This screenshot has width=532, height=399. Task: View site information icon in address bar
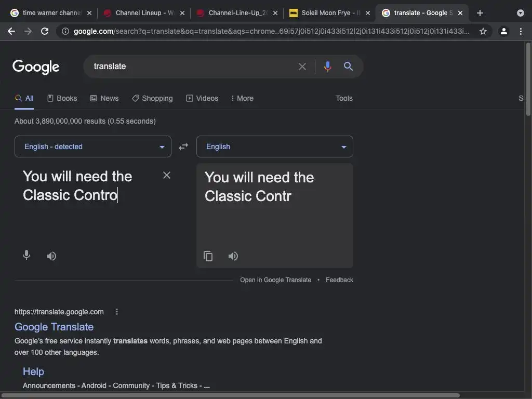pos(65,31)
